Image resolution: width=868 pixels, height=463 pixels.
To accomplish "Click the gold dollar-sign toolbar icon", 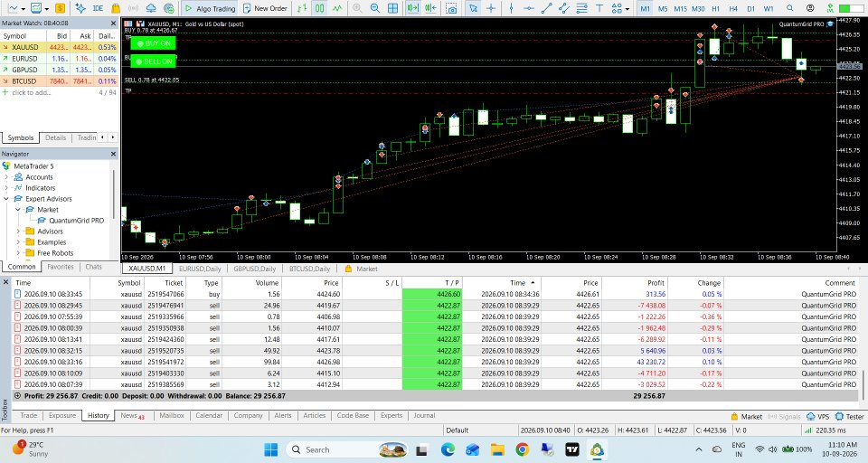I will (61, 8).
